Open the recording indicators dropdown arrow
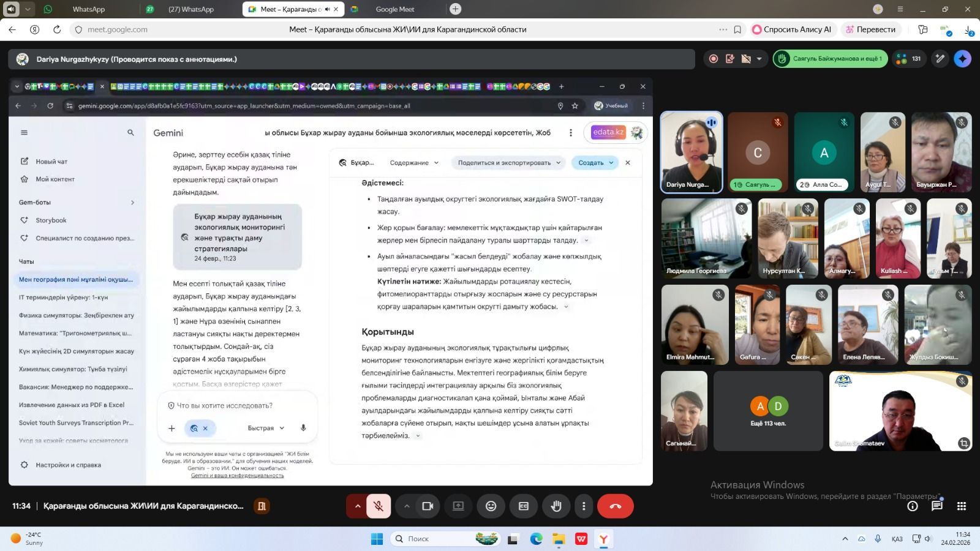 coord(759,59)
